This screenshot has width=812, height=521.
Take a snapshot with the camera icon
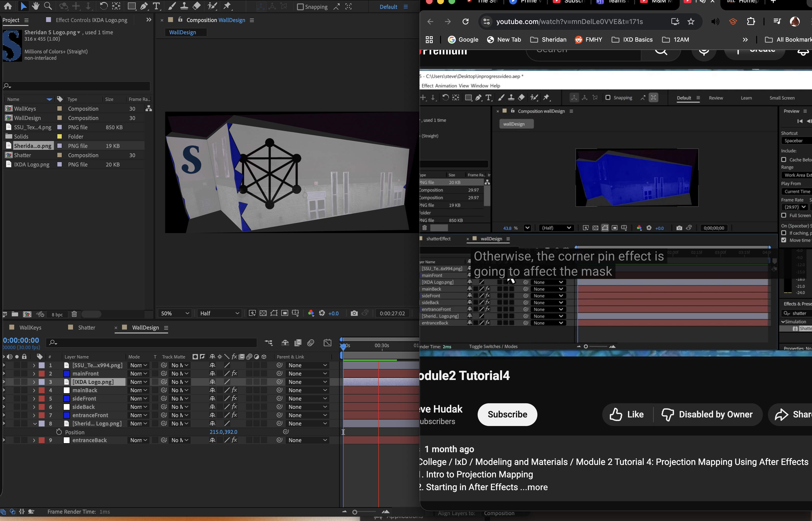click(354, 313)
